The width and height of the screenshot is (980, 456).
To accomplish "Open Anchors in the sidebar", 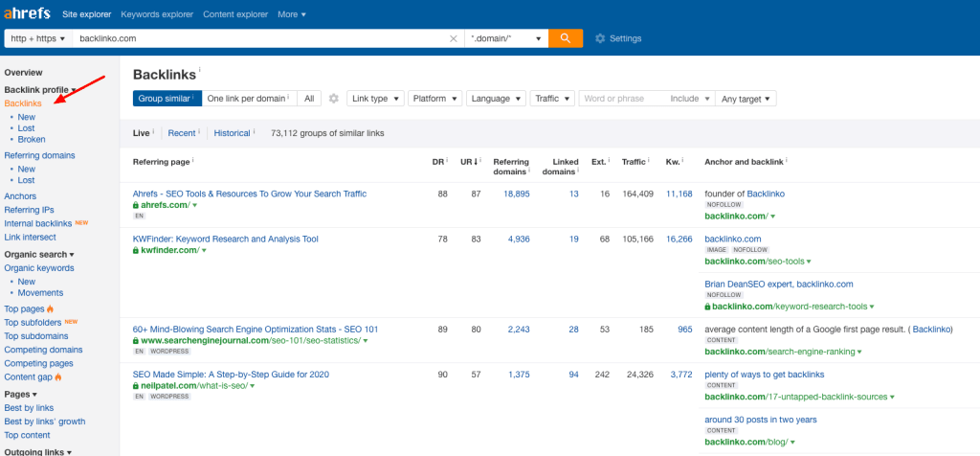I will 20,196.
